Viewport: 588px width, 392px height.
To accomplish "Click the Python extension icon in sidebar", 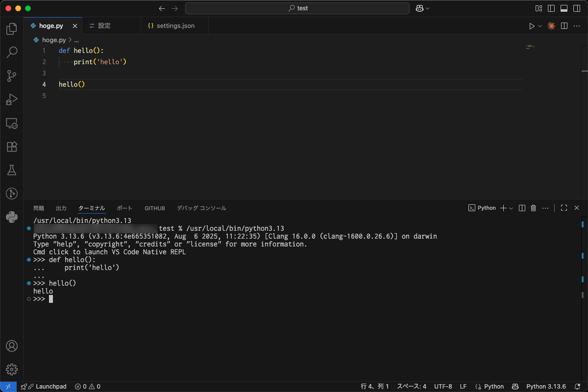I will click(x=11, y=217).
